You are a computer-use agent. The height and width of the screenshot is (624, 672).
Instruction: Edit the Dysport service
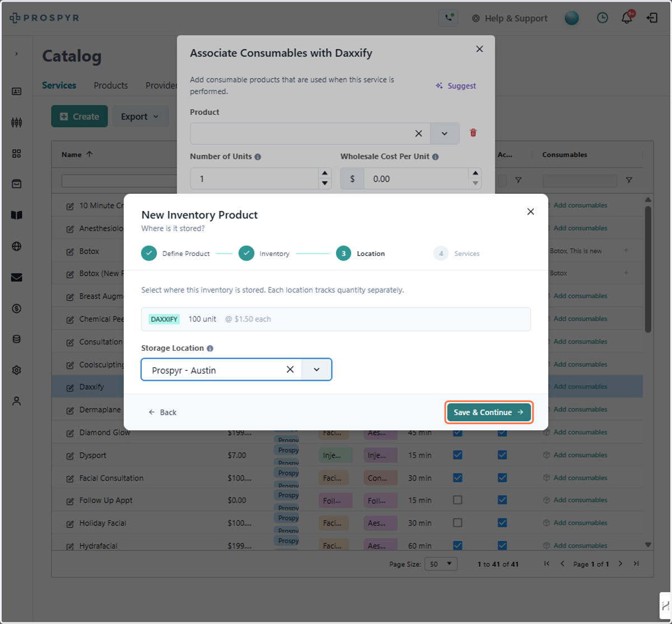click(70, 456)
